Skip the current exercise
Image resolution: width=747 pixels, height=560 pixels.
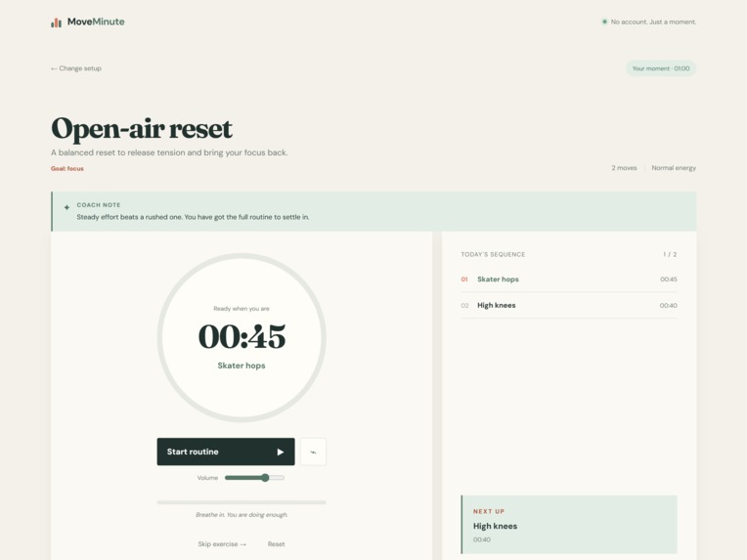coord(222,543)
